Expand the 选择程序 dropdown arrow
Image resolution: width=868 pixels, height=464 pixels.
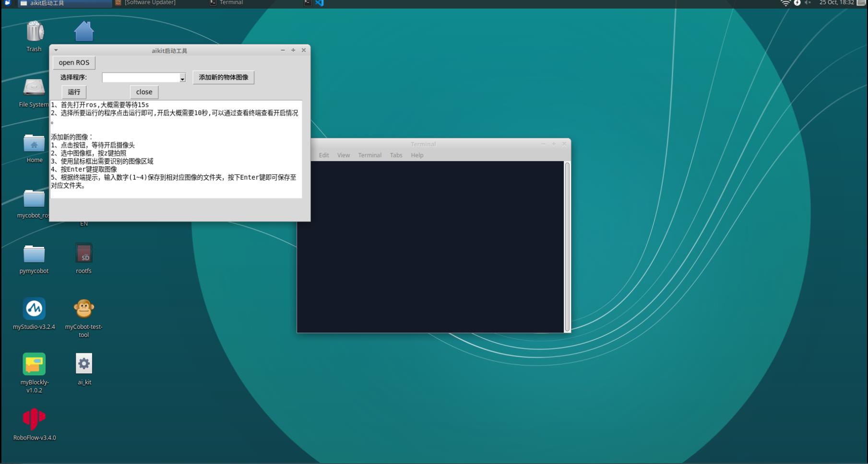click(x=182, y=78)
